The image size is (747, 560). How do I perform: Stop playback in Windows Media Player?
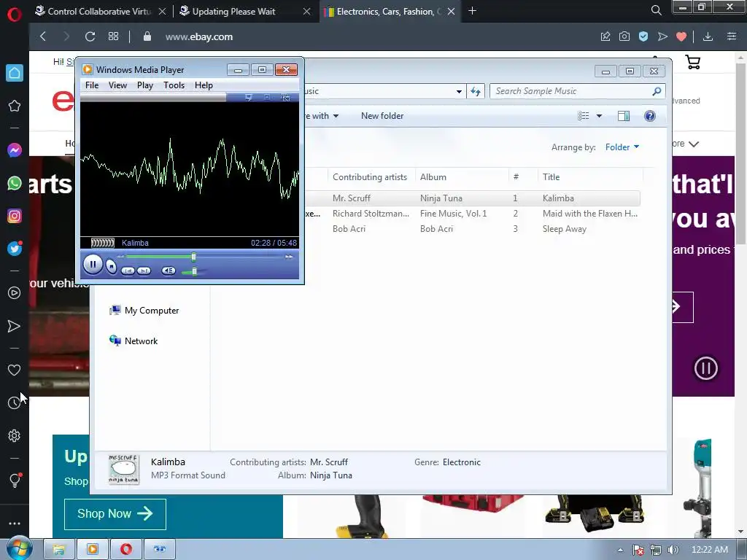111,266
